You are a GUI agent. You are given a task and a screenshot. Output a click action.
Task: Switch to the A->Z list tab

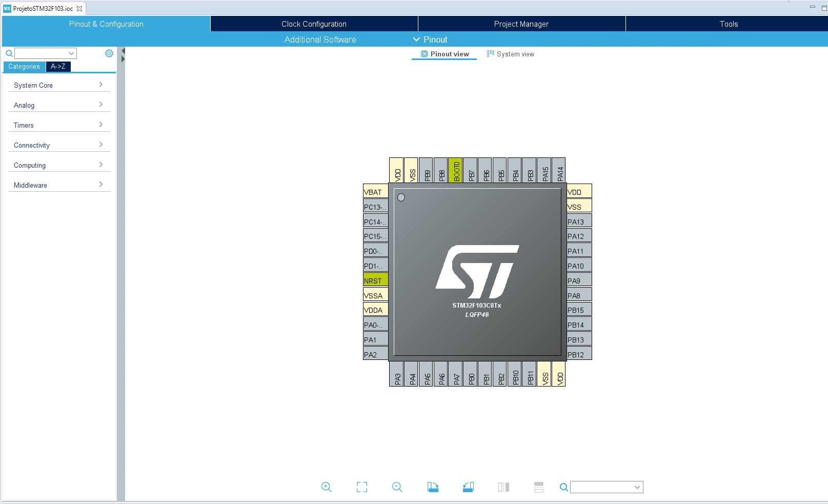[58, 67]
